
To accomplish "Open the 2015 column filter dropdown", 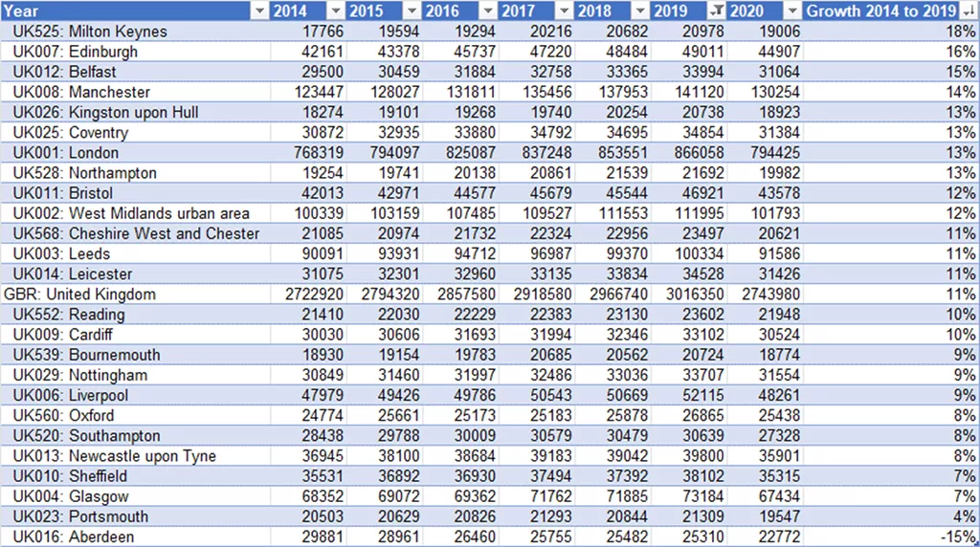I will [412, 11].
